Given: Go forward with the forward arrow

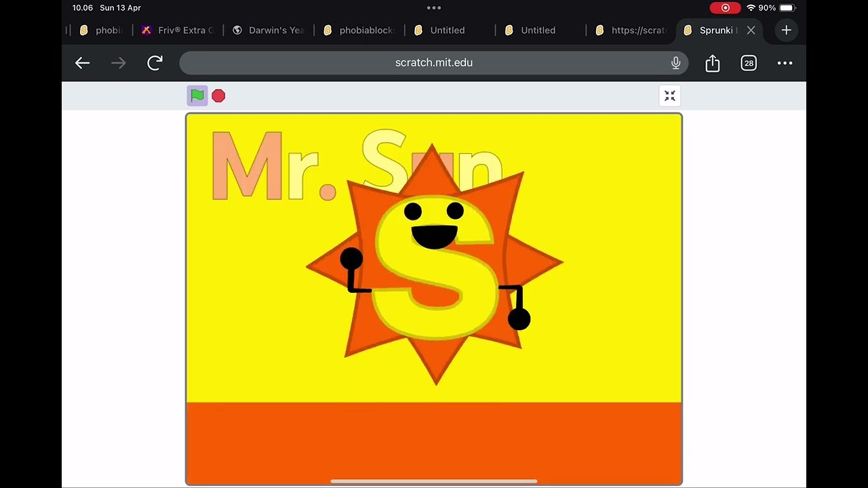Looking at the screenshot, I should tap(119, 63).
